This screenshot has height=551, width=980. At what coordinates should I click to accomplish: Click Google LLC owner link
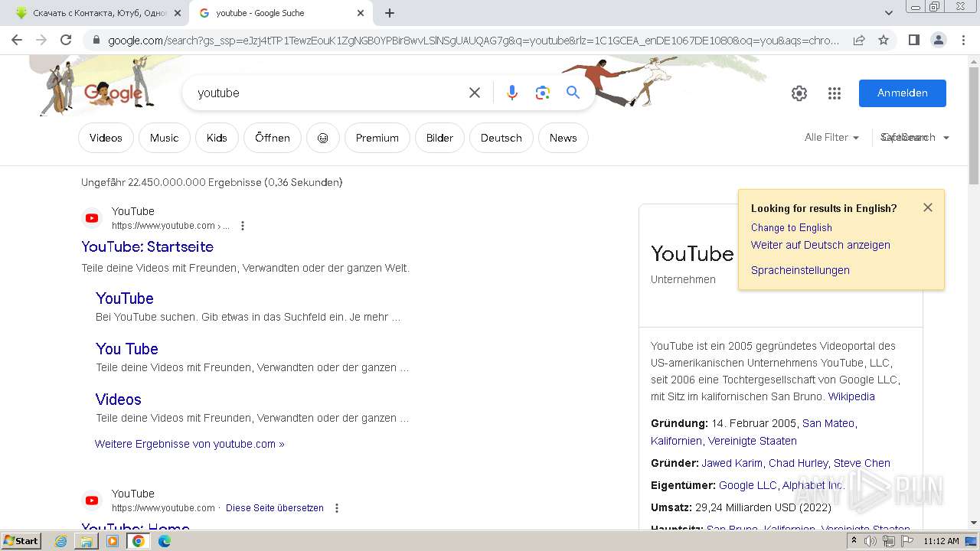coord(748,485)
